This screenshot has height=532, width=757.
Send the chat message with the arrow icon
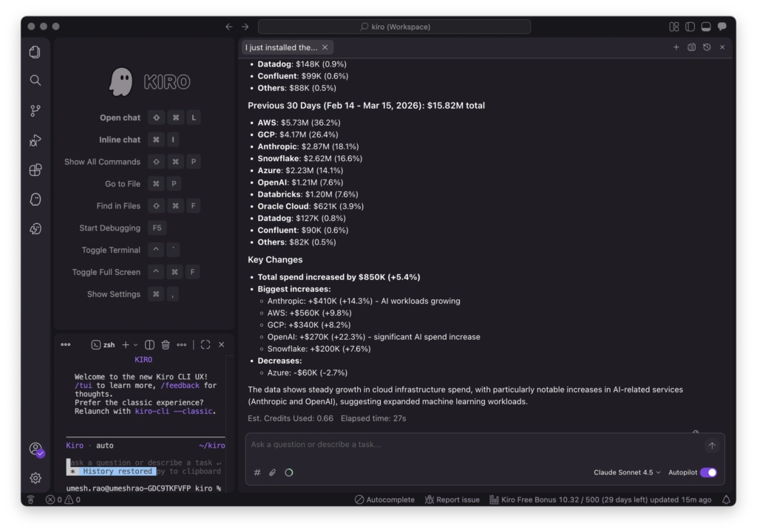pyautogui.click(x=711, y=445)
